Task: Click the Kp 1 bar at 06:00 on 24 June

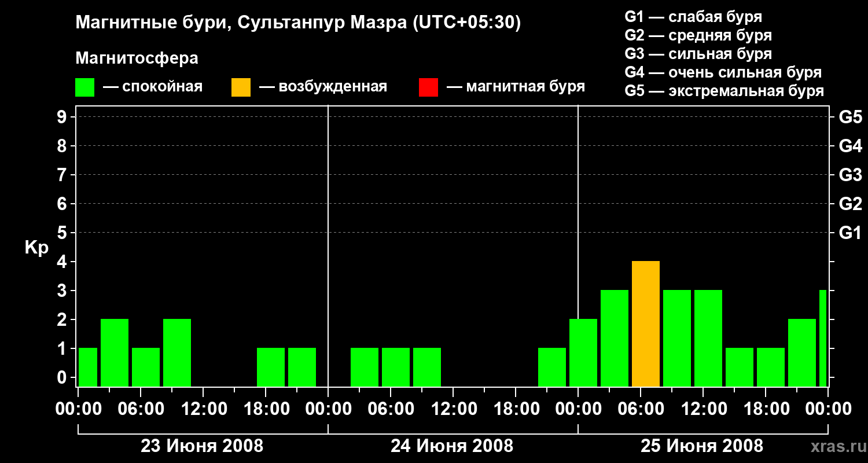Action: click(x=396, y=368)
